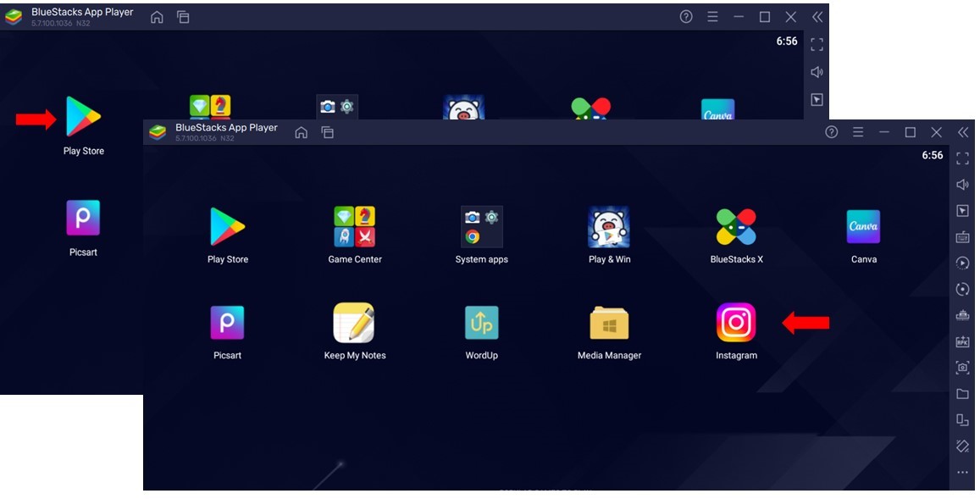Collapse the sidebar in the front window

coord(962,132)
